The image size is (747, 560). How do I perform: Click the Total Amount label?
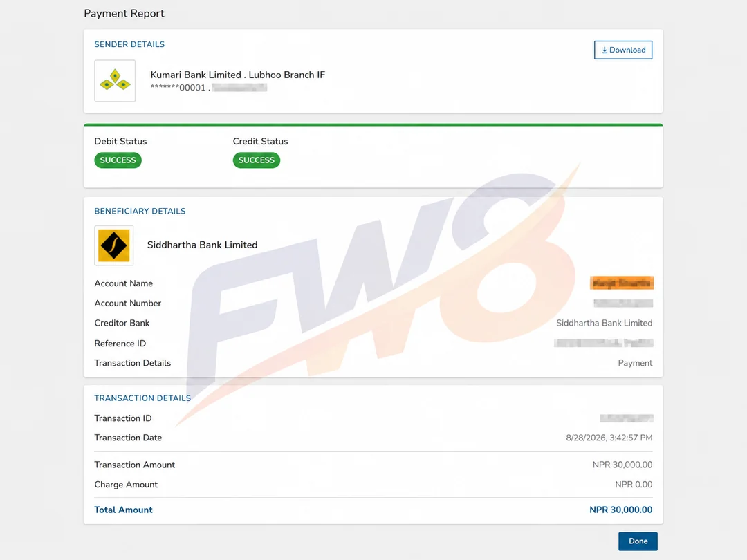[123, 510]
